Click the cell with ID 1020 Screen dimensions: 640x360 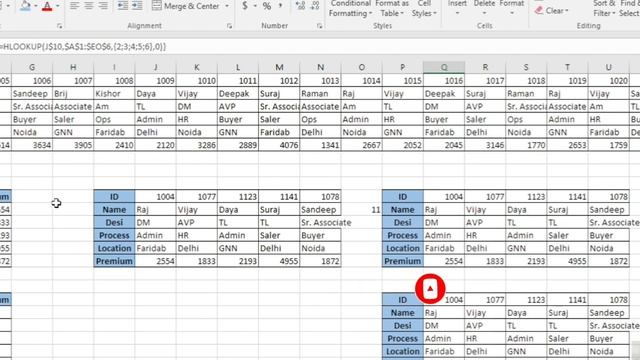[609, 81]
